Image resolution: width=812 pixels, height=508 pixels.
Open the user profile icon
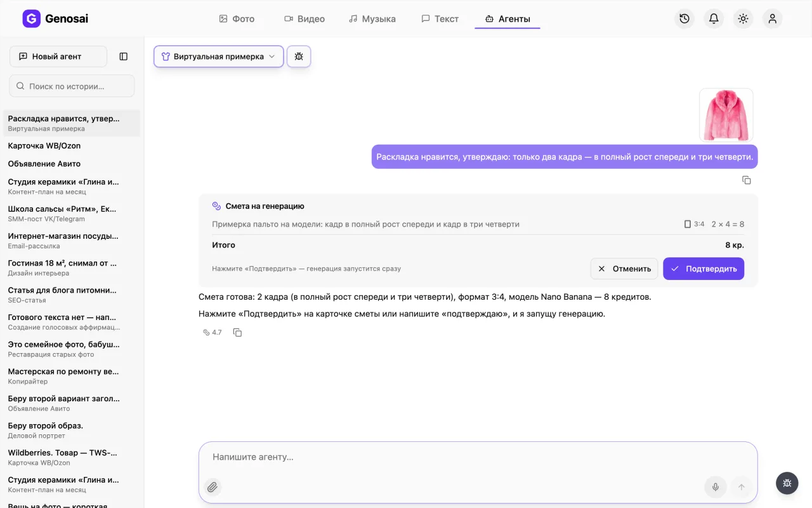[x=772, y=19]
